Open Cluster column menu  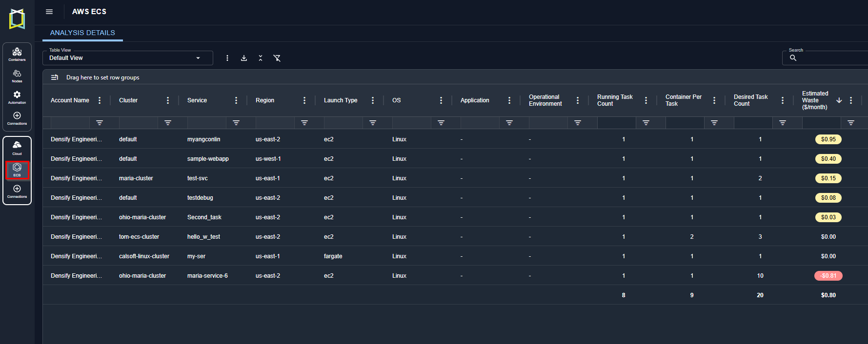click(168, 100)
